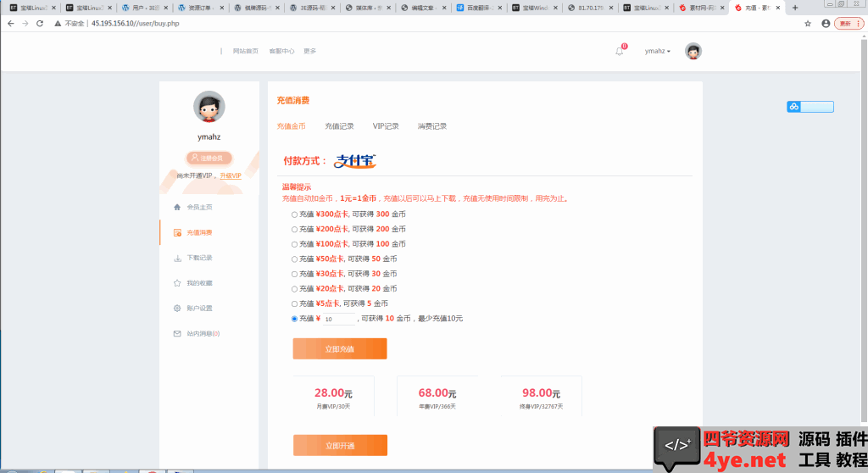Click the header user avatar icon

[693, 51]
